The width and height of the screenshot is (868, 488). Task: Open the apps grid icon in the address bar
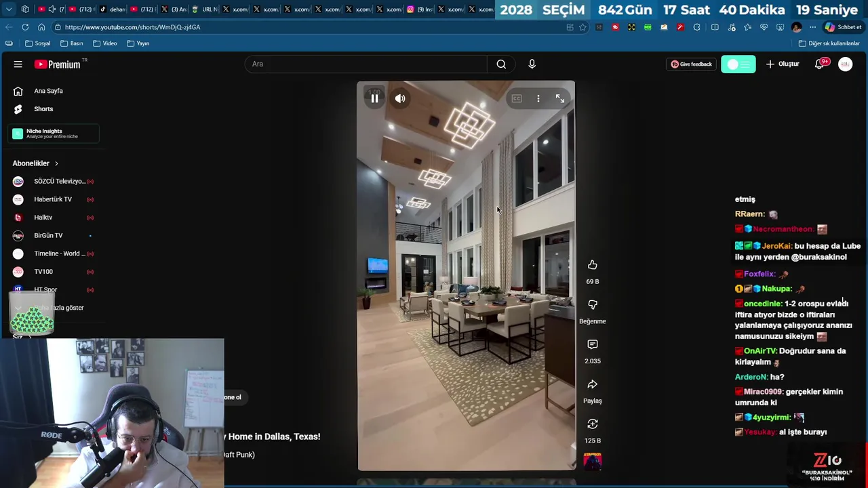click(x=570, y=27)
